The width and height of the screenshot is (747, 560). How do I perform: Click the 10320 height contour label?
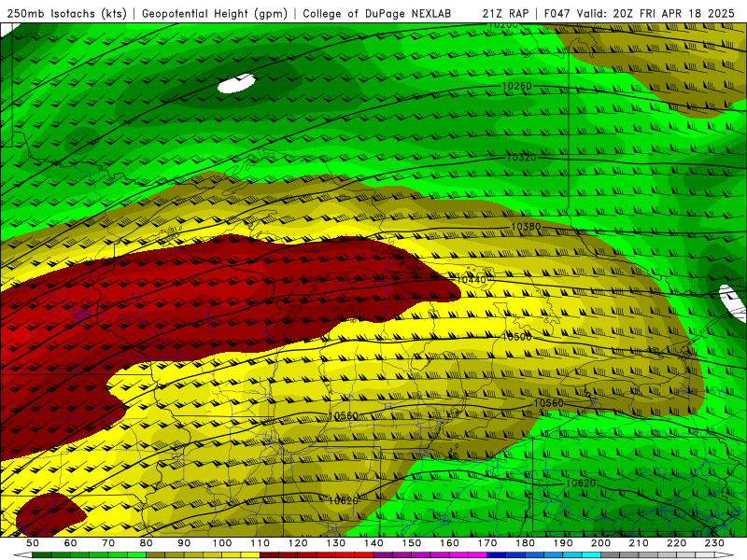coord(521,157)
